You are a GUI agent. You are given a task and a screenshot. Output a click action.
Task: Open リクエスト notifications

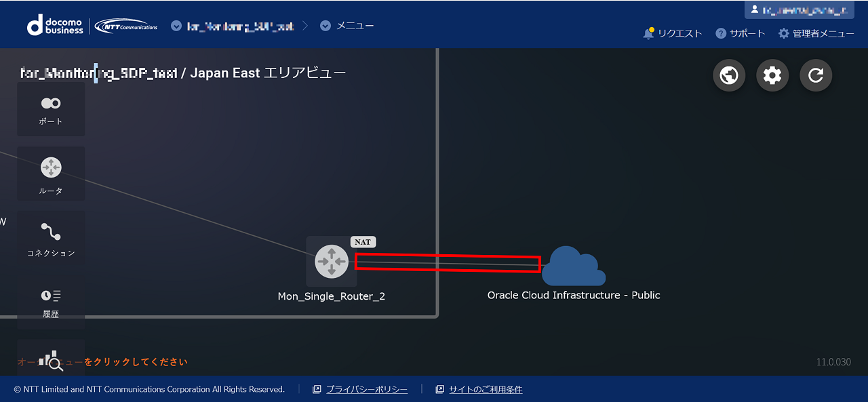coord(673,33)
